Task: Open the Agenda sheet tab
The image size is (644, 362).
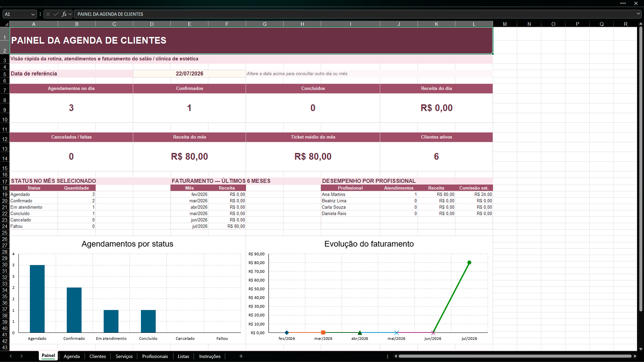Action: click(72, 356)
